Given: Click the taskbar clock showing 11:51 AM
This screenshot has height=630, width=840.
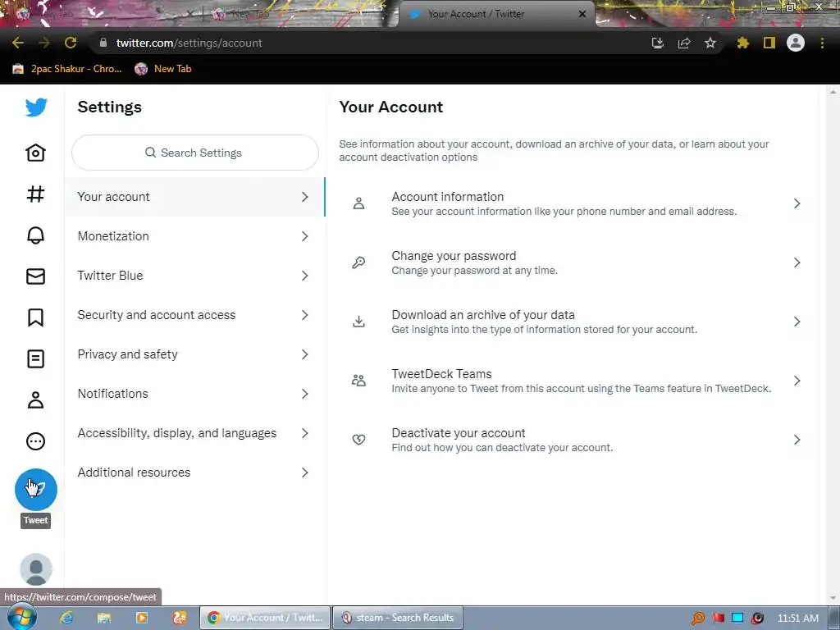Looking at the screenshot, I should point(797,619).
